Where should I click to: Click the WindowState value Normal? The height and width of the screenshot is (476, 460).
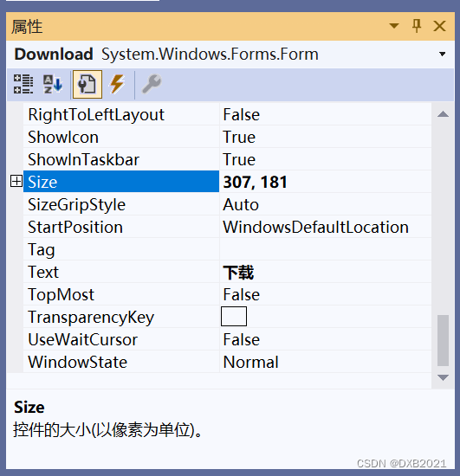325,362
